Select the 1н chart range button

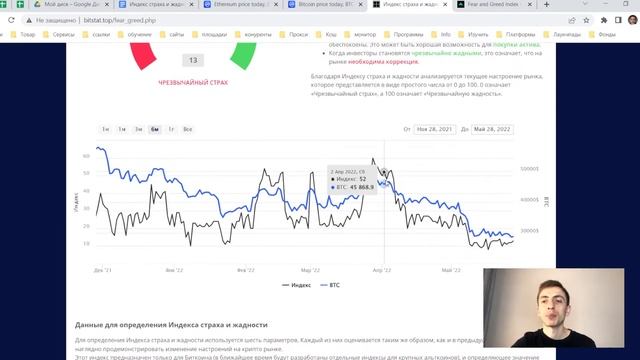(105, 129)
